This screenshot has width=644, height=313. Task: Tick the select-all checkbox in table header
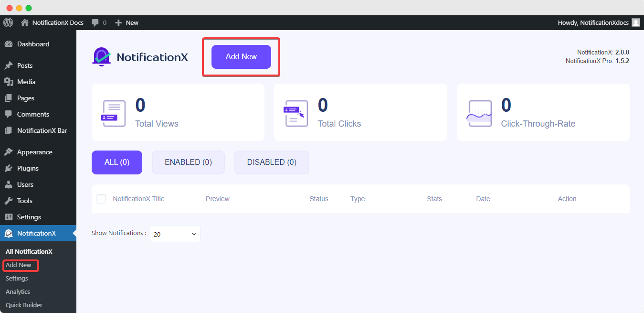click(x=101, y=199)
